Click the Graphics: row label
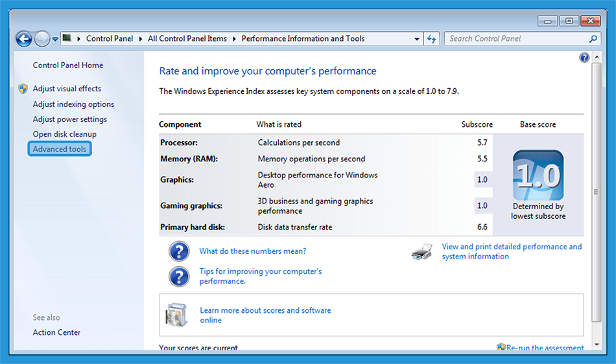This screenshot has width=616, height=364. point(177,179)
